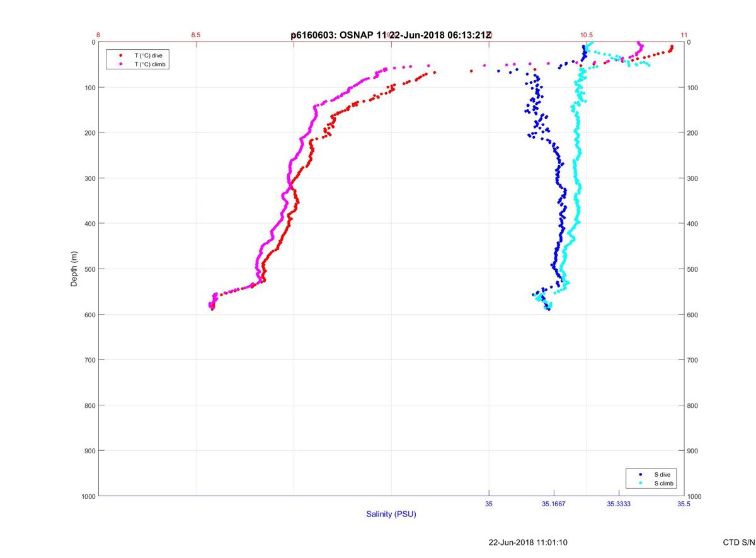Click the '35.5' salinity tick label
This screenshot has width=756, height=558.
[x=684, y=504]
